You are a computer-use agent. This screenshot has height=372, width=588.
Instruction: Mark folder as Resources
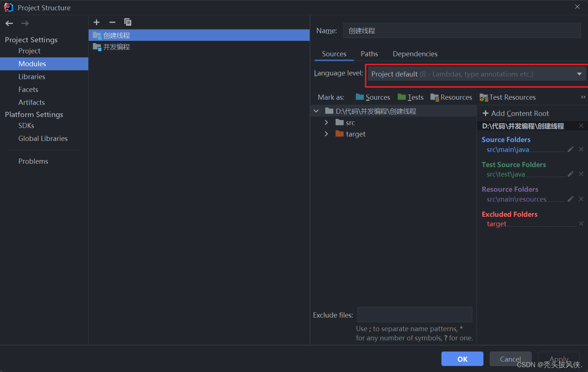[x=451, y=97]
